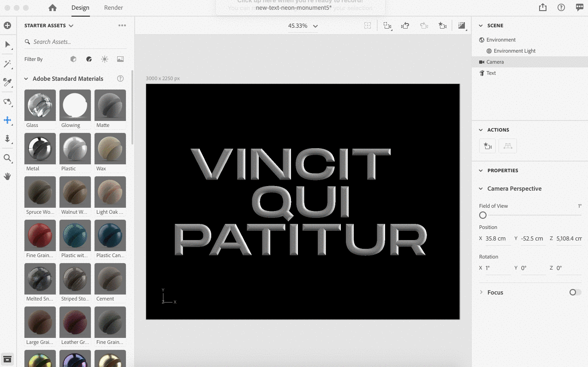Viewport: 588px width, 367px height.
Task: Edit the Rotation Z value
Action: (x=569, y=268)
